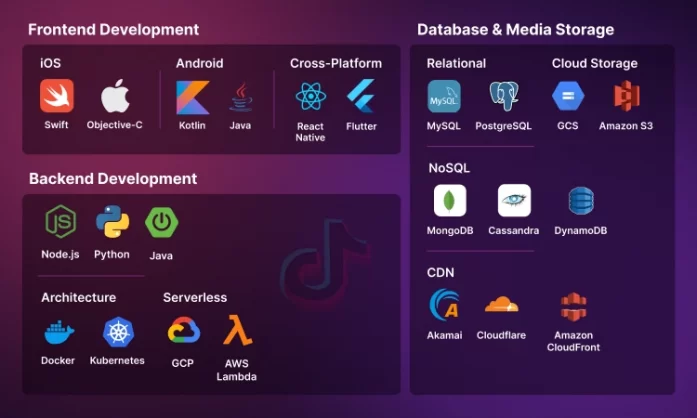Select the 'Cross-Platform' section label
697x418 pixels.
[336, 63]
